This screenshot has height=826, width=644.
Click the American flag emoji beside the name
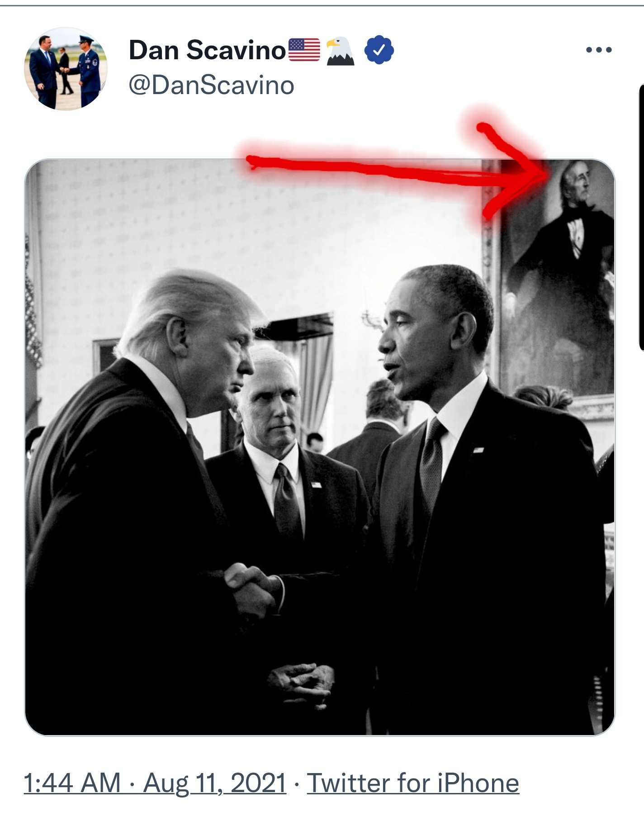click(x=304, y=50)
